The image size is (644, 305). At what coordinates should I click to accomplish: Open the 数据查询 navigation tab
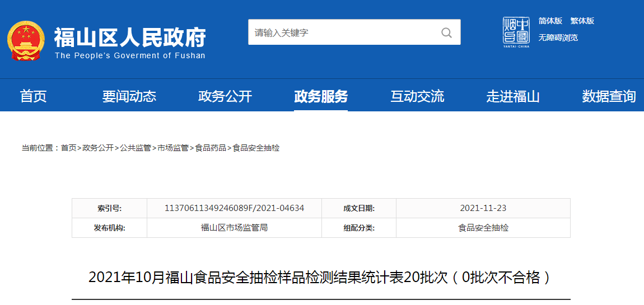[x=609, y=96]
